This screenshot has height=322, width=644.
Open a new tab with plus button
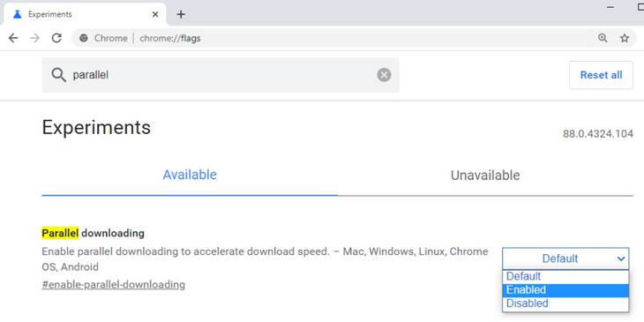(181, 14)
